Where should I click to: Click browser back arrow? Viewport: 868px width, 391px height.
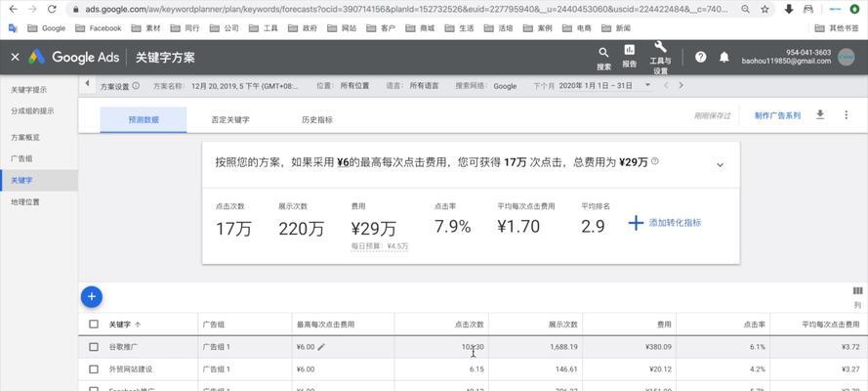(14, 9)
